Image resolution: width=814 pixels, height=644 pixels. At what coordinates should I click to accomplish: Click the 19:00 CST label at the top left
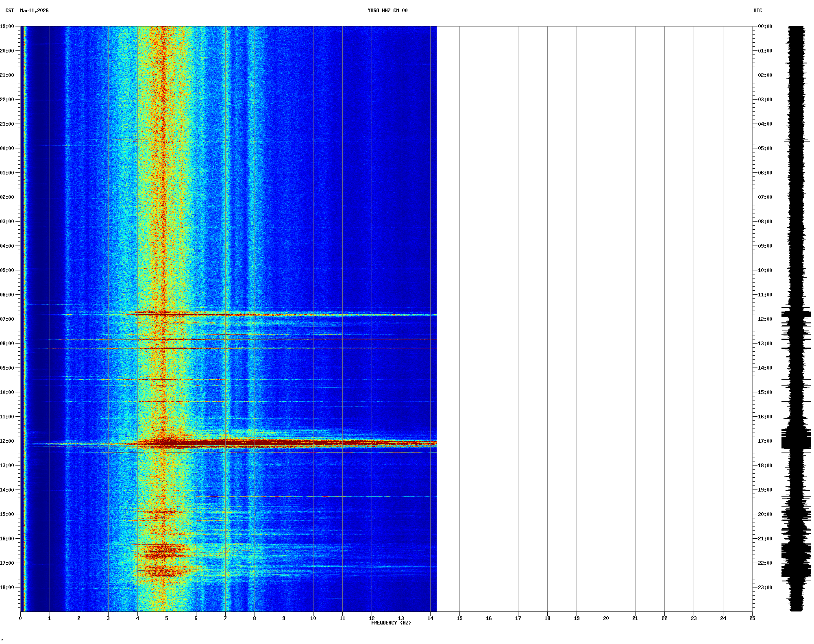point(7,26)
